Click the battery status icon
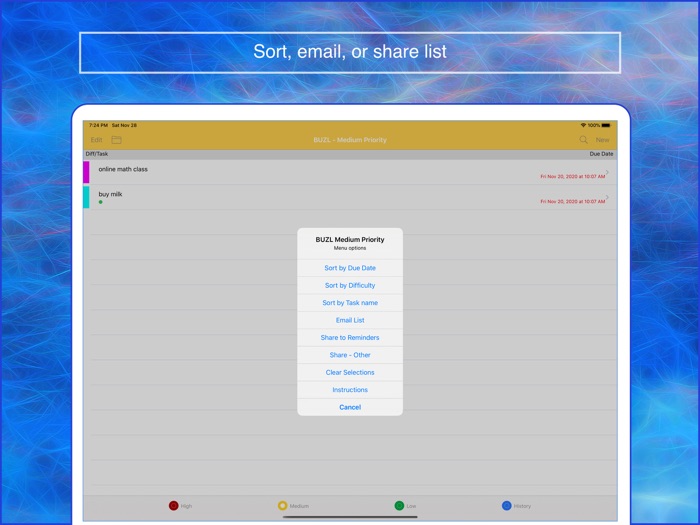Screen dimensions: 700x525 (x=606, y=125)
